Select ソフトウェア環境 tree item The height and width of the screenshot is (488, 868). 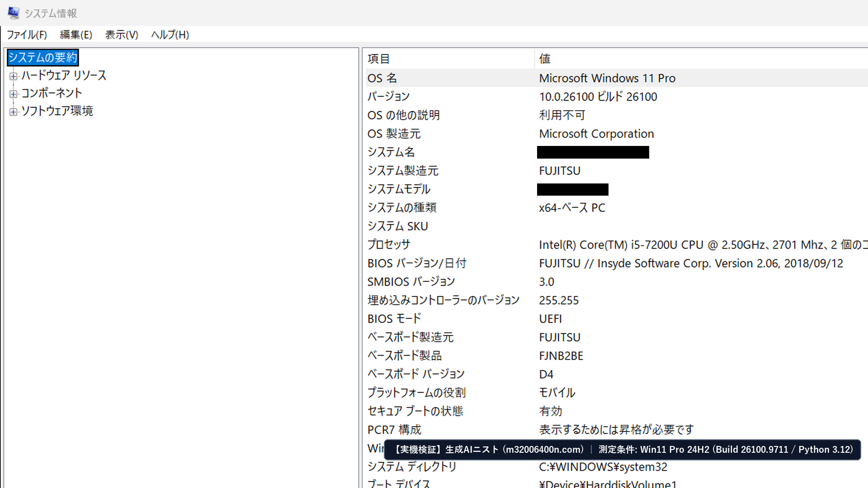57,111
